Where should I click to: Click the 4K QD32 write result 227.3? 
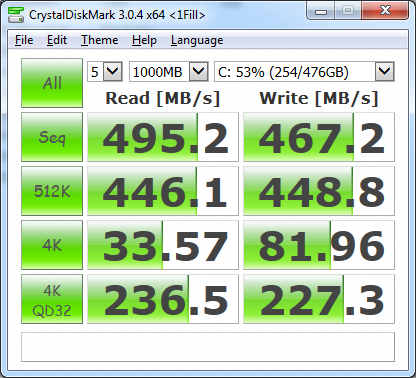tap(319, 299)
